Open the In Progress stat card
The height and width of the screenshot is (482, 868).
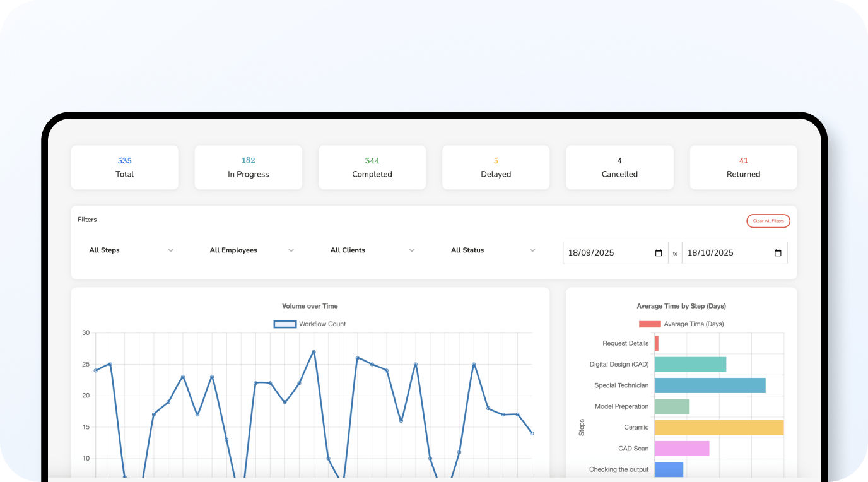point(249,167)
